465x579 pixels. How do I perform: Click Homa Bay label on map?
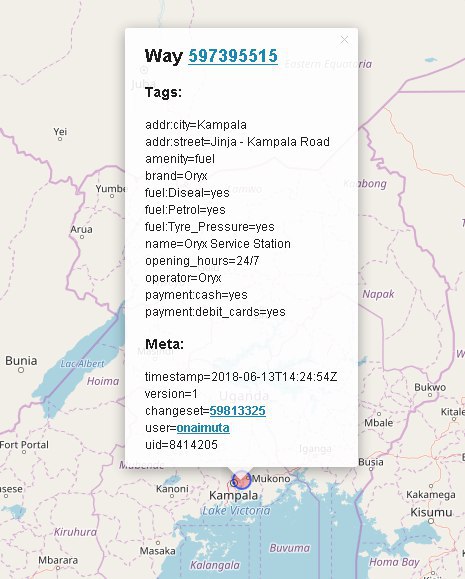[394, 562]
